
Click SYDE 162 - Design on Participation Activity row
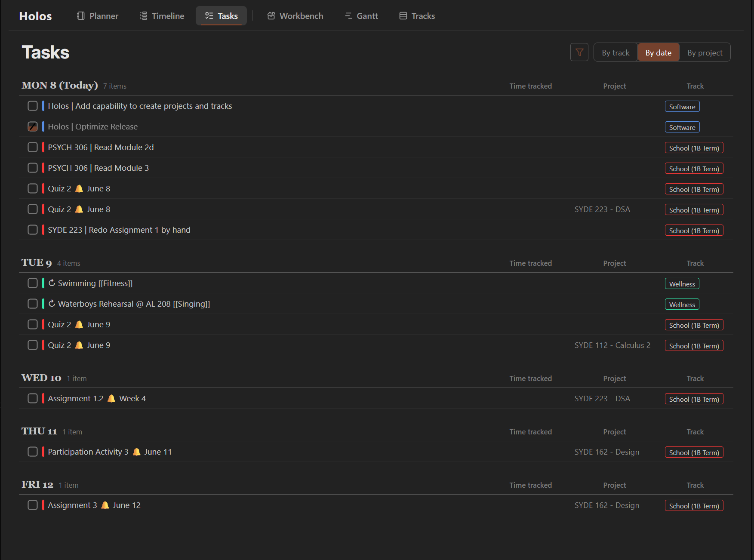tap(607, 452)
